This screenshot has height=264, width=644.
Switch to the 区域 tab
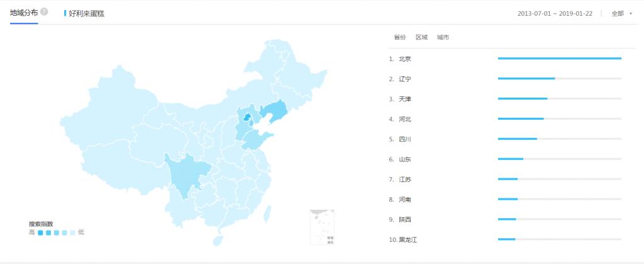421,37
